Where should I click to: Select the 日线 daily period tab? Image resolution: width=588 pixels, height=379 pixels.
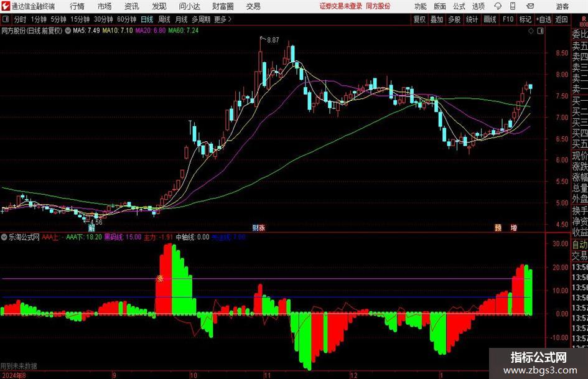147,19
